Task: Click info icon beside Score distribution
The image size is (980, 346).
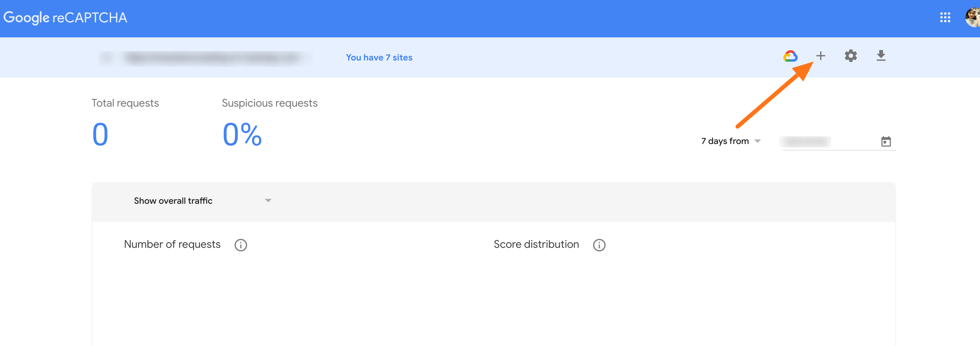Action: click(599, 245)
